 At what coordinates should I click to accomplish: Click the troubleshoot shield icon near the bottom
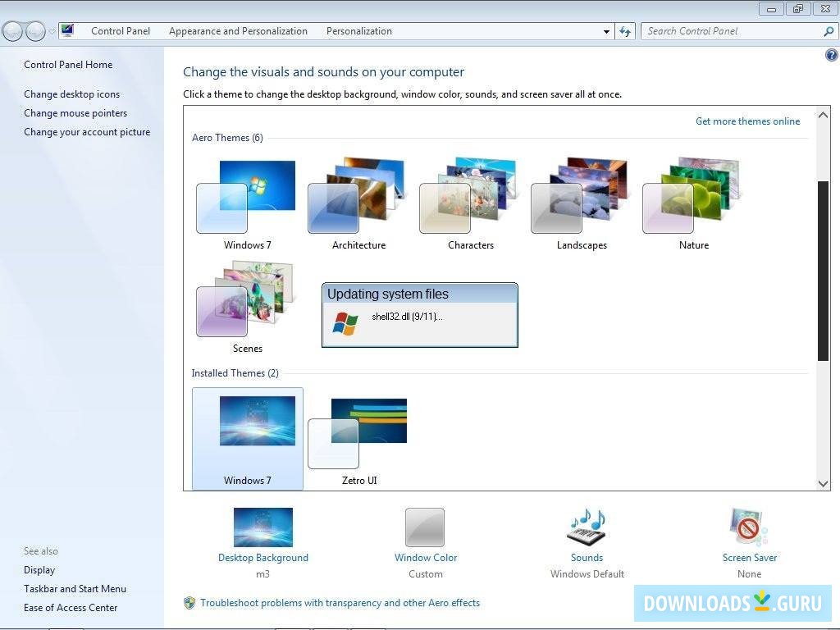[x=189, y=603]
